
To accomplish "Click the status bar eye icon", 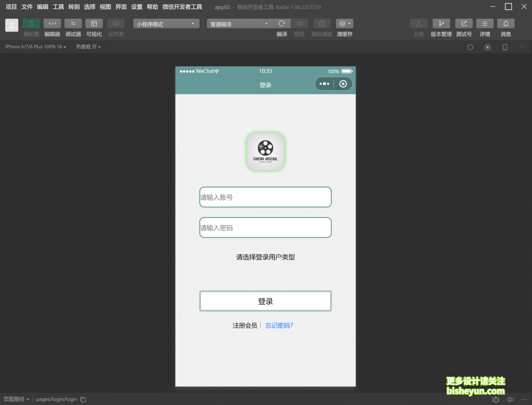I will (x=510, y=399).
